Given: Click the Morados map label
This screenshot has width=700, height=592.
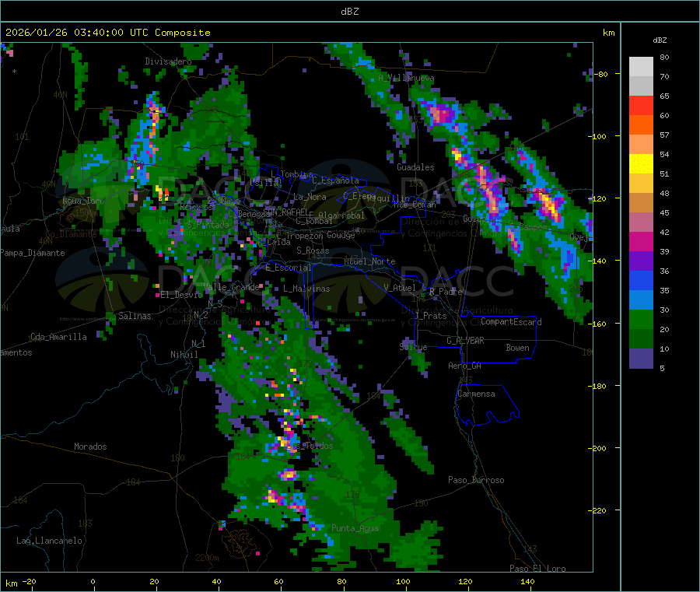Looking at the screenshot, I should [90, 447].
